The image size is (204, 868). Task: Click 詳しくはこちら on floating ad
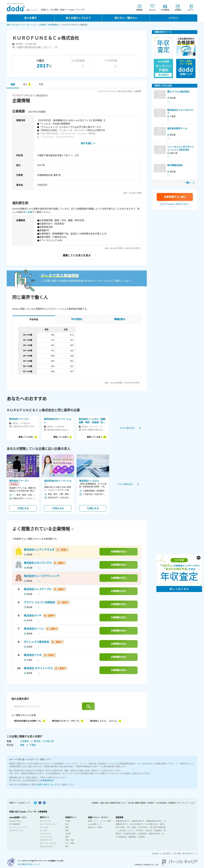[179, 589]
